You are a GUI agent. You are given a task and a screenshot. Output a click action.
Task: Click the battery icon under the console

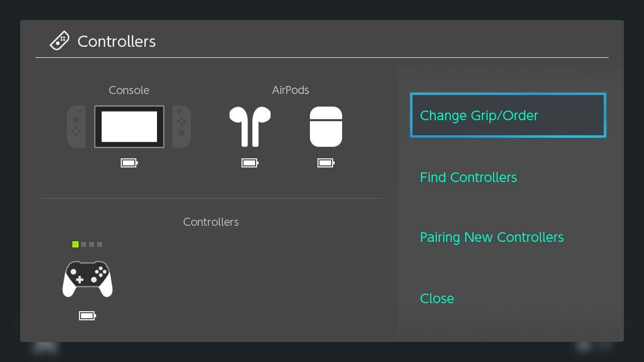[129, 163]
